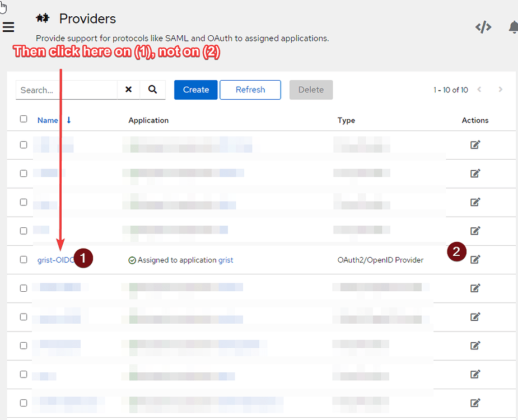Edit the grist-OIDC provider via its pencil icon
This screenshot has height=420, width=518.
[x=475, y=259]
